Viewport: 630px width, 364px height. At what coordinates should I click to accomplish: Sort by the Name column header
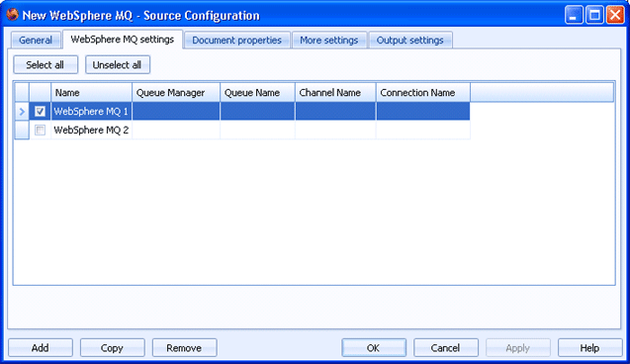pos(92,92)
